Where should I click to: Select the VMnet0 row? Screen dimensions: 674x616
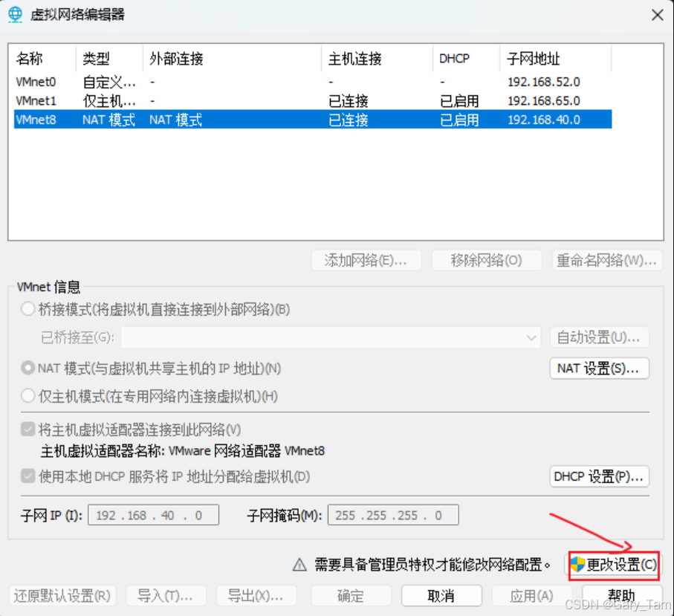(x=313, y=82)
